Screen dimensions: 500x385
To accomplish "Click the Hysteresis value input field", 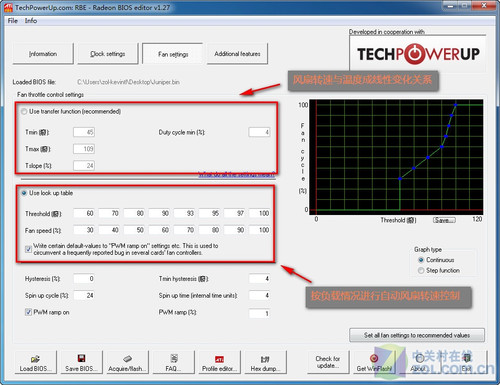I will coord(84,278).
